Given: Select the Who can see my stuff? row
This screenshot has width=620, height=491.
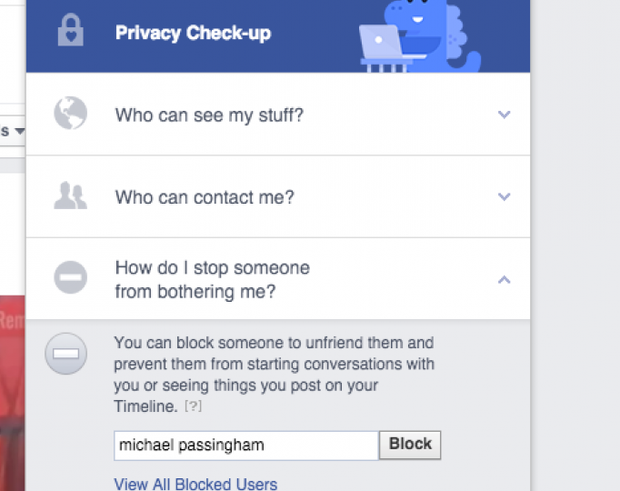Looking at the screenshot, I should click(278, 114).
